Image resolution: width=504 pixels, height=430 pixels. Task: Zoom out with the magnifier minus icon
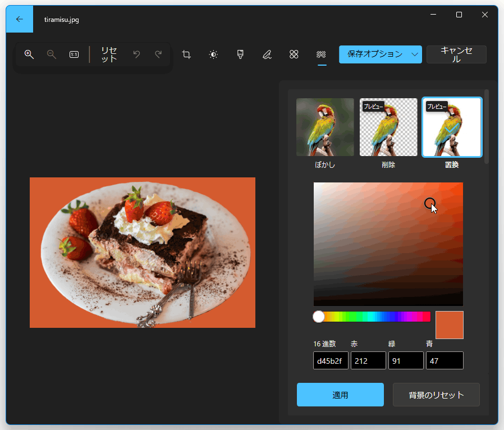52,54
